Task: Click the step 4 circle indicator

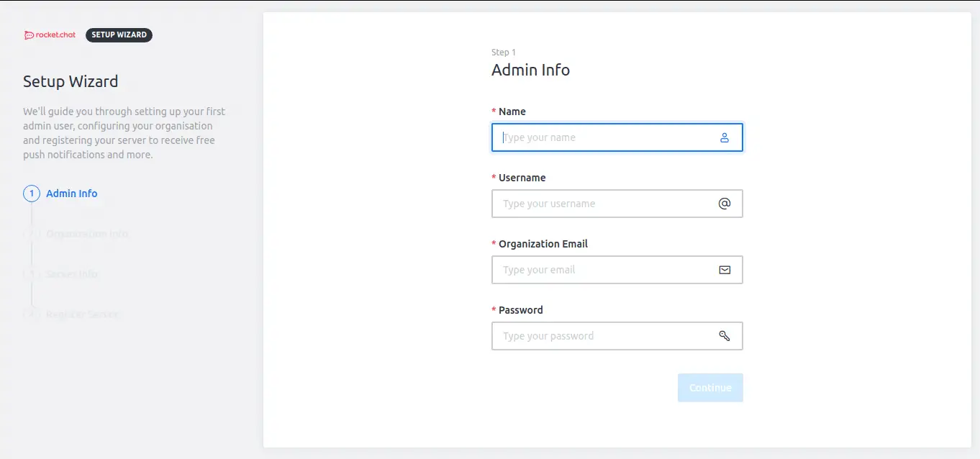Action: pos(32,314)
